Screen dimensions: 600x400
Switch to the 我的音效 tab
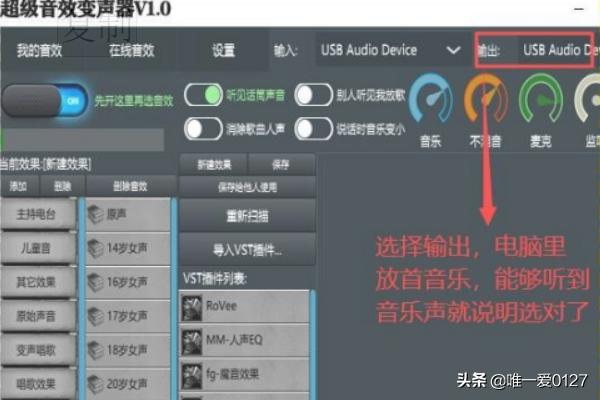coord(39,50)
